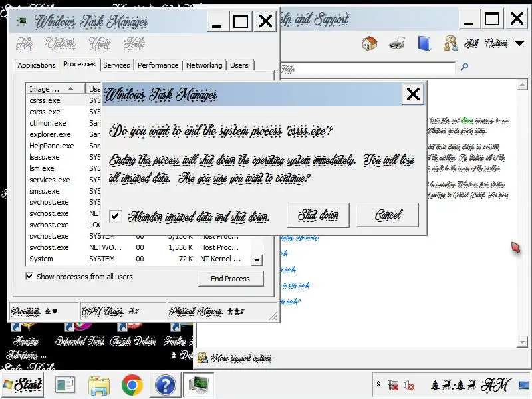This screenshot has height=399, width=532.
Task: Switch to the Users tab
Action: pyautogui.click(x=239, y=65)
